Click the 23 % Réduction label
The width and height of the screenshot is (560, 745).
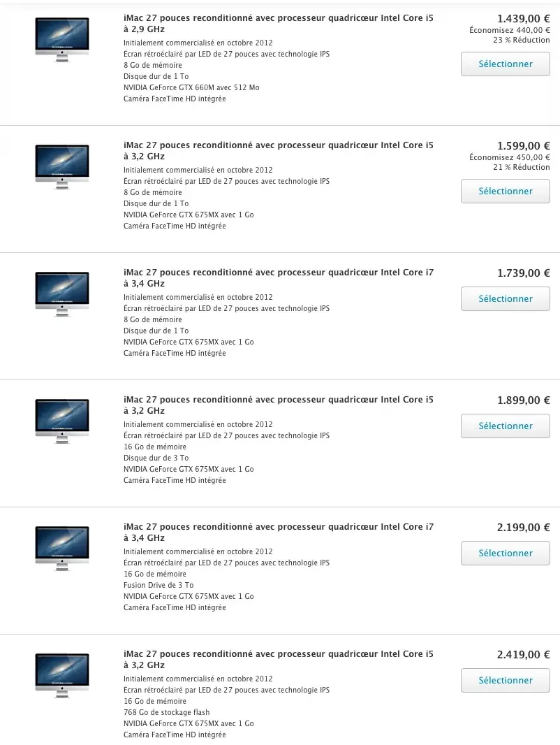[x=520, y=40]
